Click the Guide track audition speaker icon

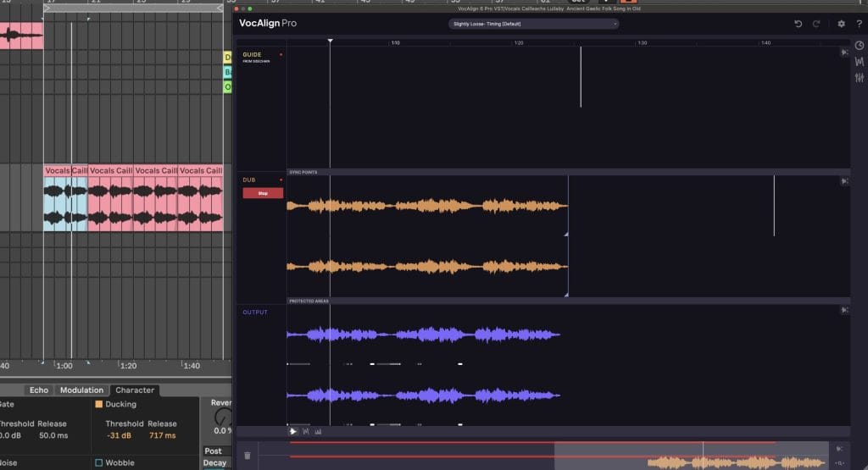coord(844,52)
